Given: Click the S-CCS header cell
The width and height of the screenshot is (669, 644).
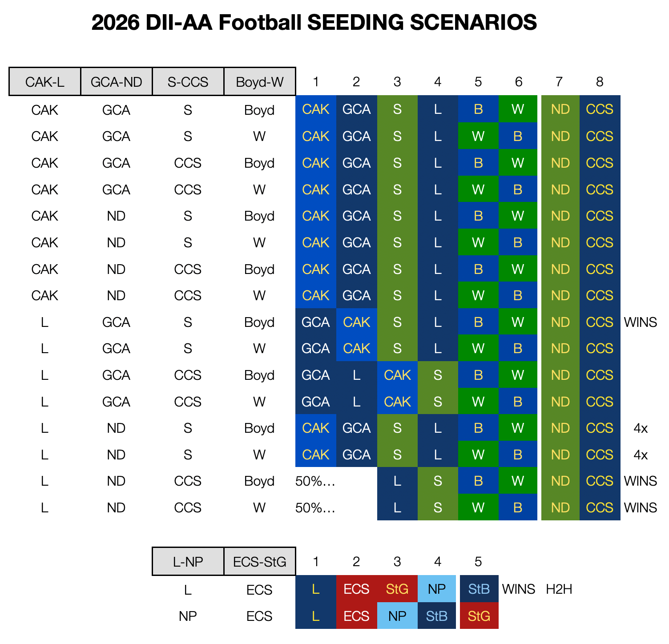Looking at the screenshot, I should 188,81.
